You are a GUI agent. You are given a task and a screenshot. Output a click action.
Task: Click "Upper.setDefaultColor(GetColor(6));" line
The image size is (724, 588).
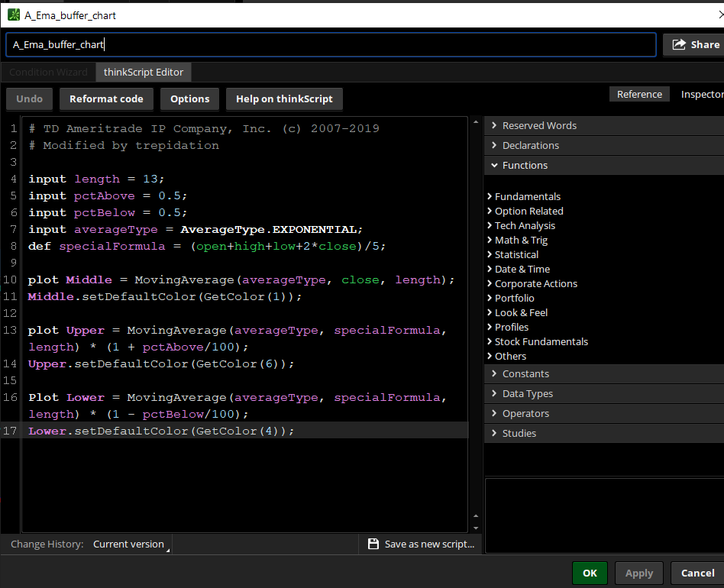tap(160, 364)
